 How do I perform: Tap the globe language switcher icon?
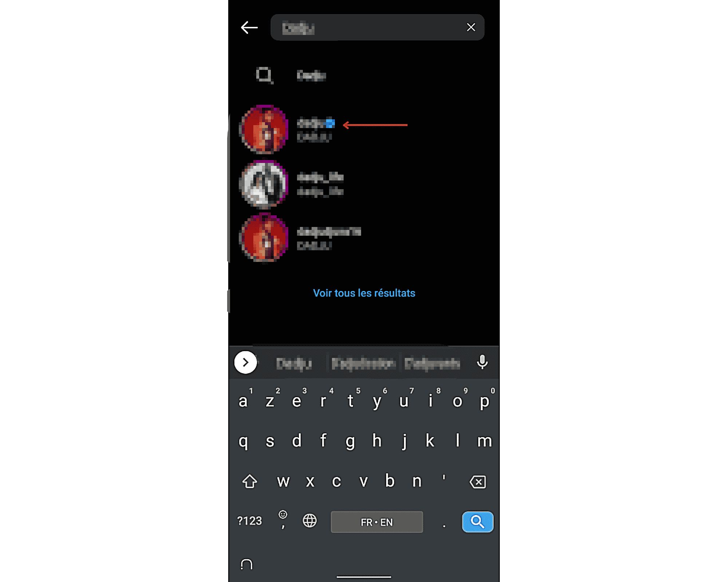309,521
